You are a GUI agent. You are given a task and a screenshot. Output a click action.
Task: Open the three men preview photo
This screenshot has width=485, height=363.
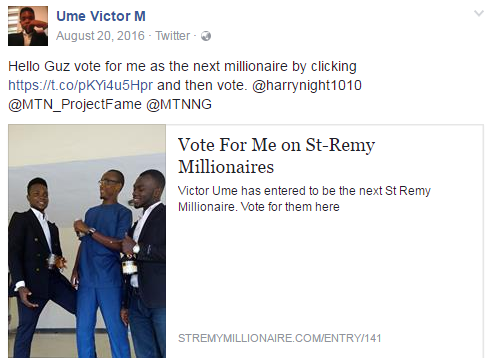(87, 241)
